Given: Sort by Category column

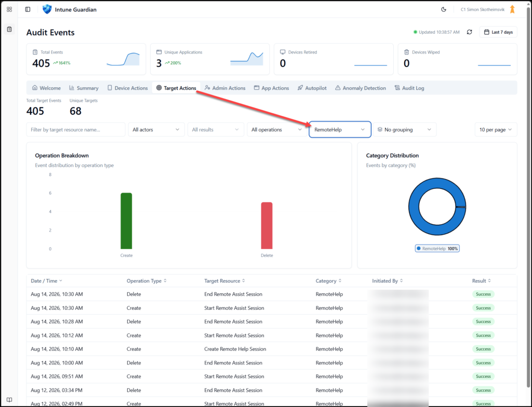Looking at the screenshot, I should [x=328, y=281].
